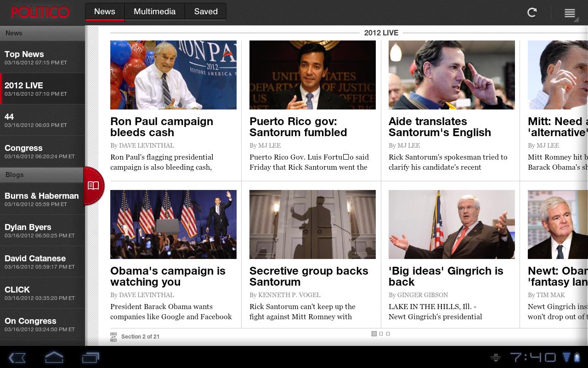588x368 pixels.
Task: Open Android recent apps
Action: point(90,357)
